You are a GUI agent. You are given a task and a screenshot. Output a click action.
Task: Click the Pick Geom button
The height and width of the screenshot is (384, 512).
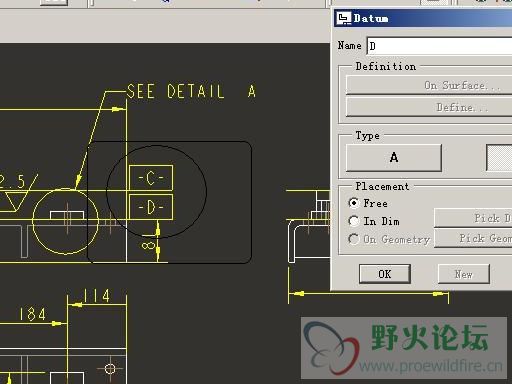(473, 238)
